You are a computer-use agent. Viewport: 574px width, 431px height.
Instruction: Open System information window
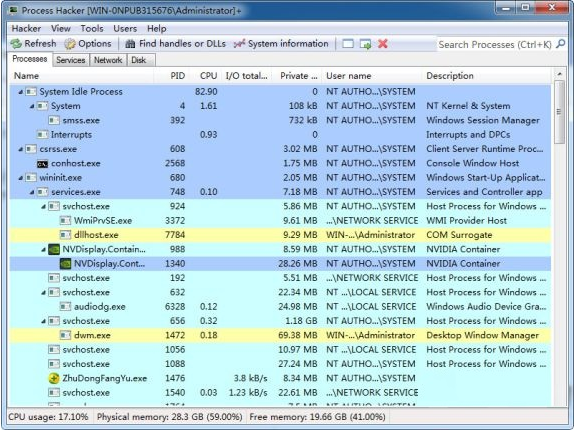281,44
